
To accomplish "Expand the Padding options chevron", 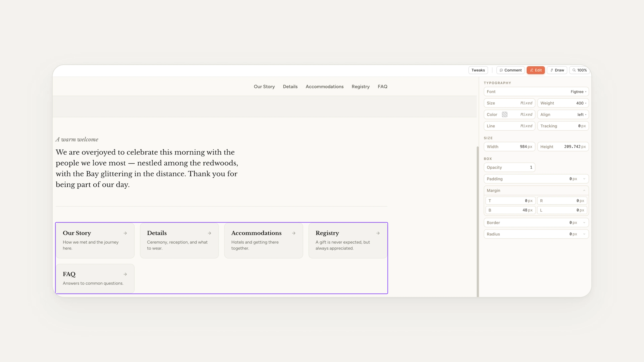I will [584, 179].
